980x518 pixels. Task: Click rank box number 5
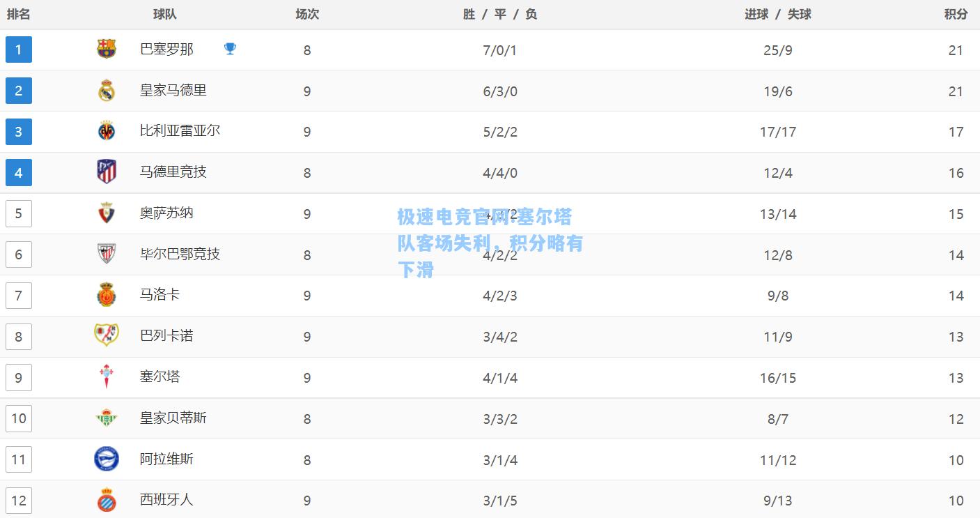[x=19, y=213]
